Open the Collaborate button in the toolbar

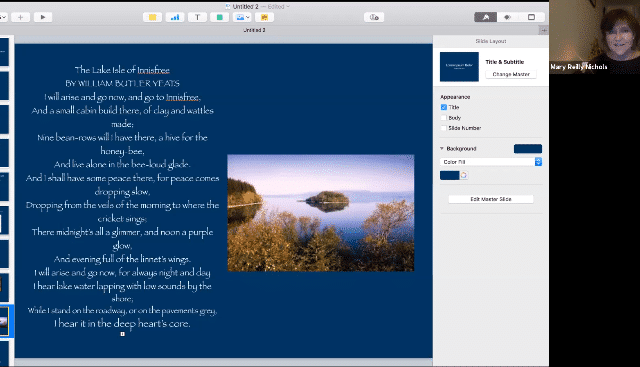pos(374,17)
